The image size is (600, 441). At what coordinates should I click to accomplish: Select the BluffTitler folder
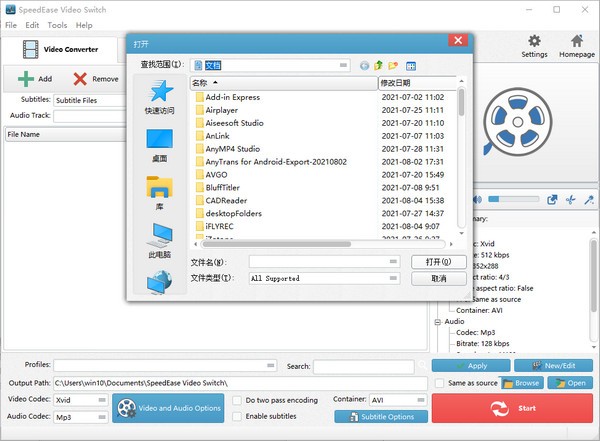point(217,188)
